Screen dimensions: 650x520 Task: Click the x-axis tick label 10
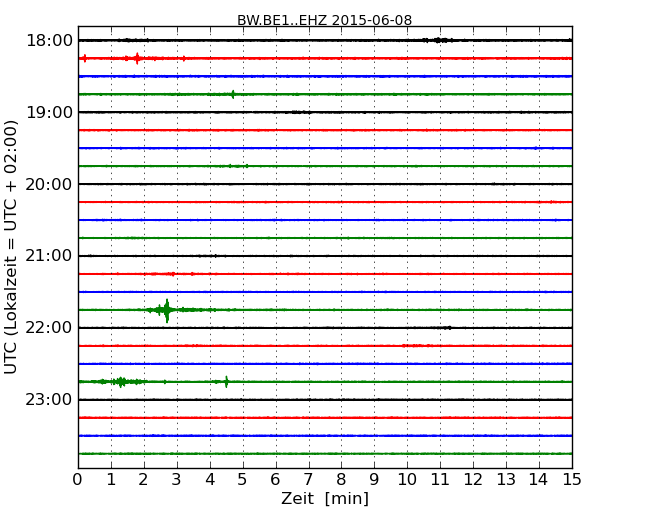(x=407, y=480)
